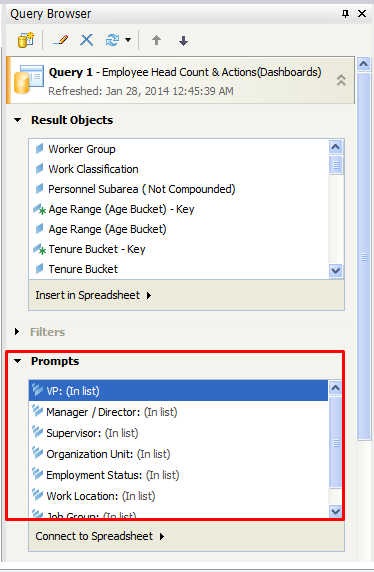
Task: Move query down with the down arrow
Action: coord(183,40)
